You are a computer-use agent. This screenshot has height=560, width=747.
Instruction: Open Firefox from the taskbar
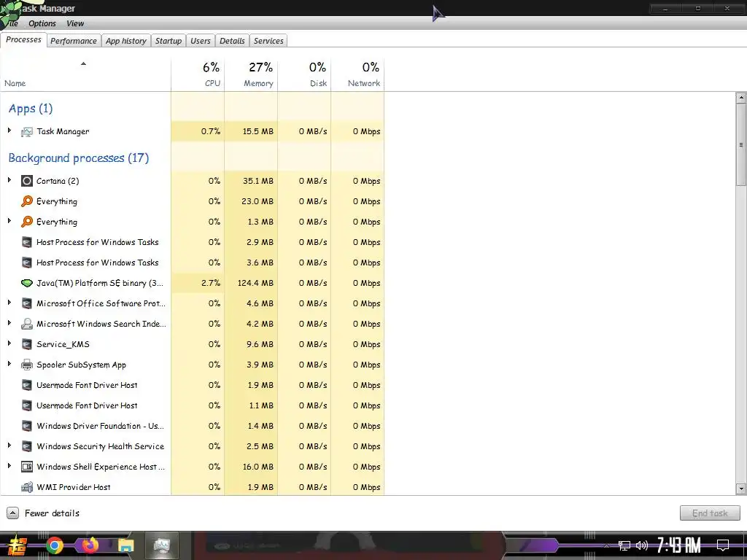coord(90,545)
